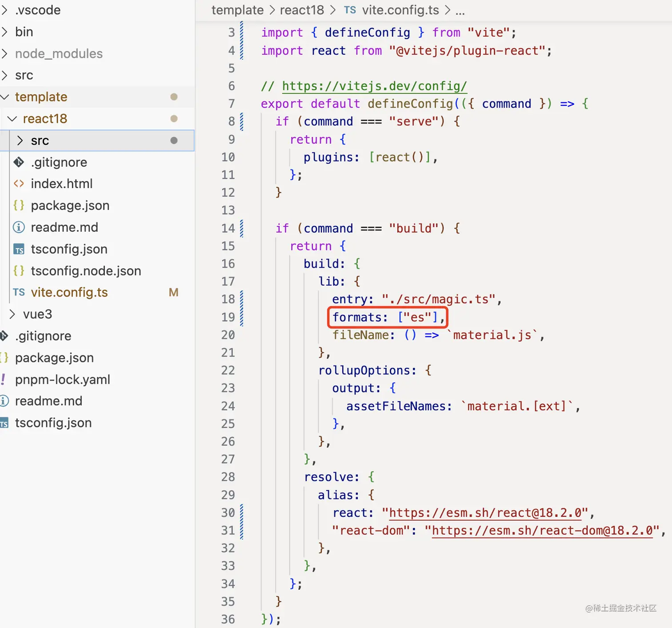Viewport: 672px width, 628px height.
Task: Click the resolve key on line 28
Action: point(328,477)
